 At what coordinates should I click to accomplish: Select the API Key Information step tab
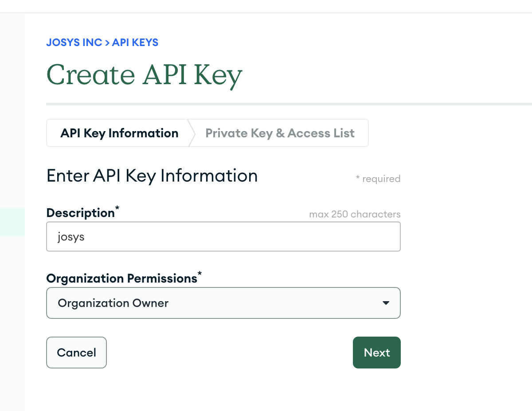coord(119,133)
